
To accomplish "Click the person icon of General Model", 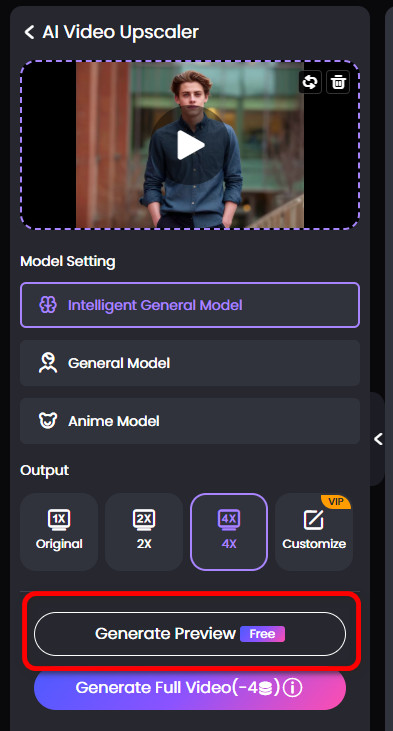I will 48,363.
